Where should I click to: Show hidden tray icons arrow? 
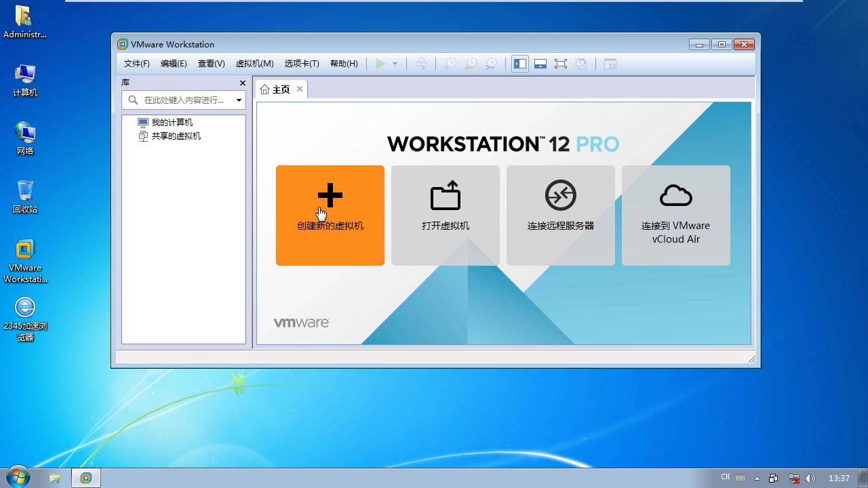[757, 479]
